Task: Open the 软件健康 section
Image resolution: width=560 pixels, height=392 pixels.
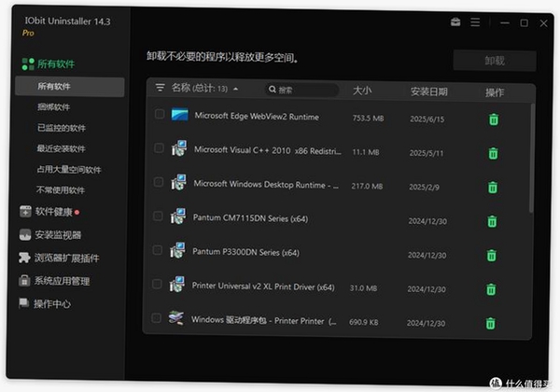Action: 53,212
